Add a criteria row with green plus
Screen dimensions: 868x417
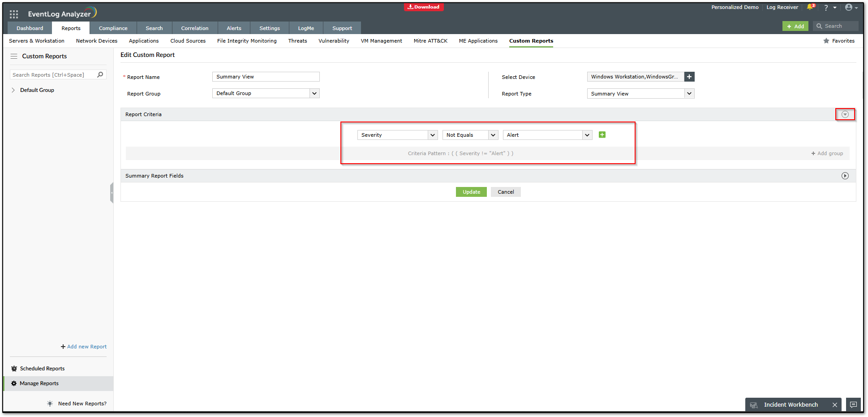[602, 135]
